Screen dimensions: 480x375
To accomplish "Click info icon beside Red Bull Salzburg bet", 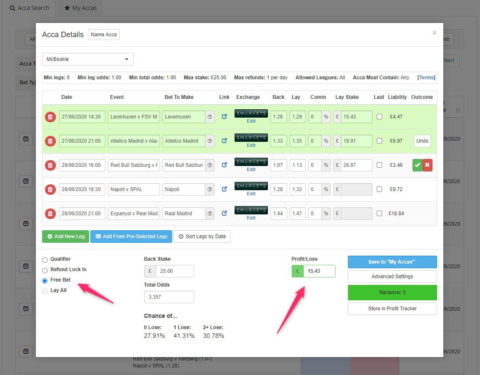I will (210, 165).
